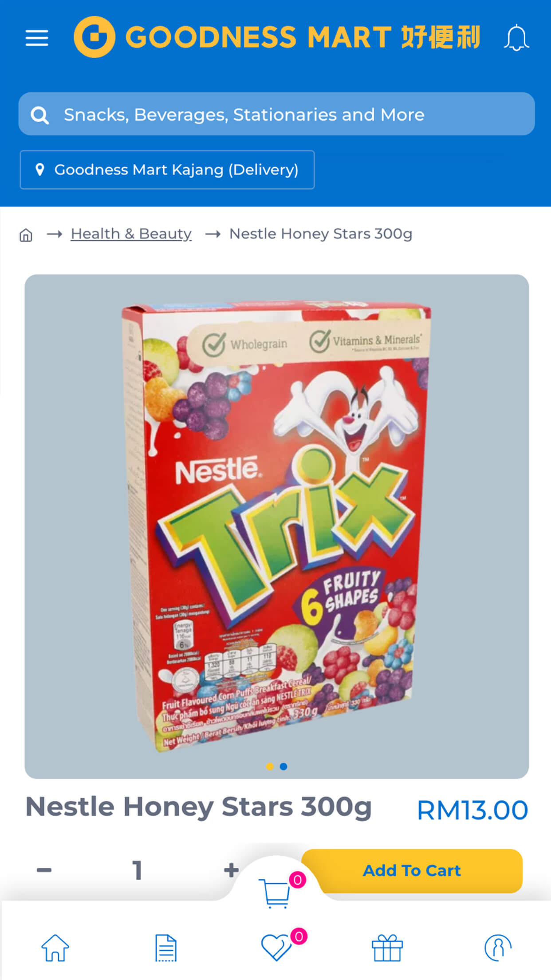Click the search magnifier icon
Viewport: 551px width, 980px height.
click(x=39, y=115)
